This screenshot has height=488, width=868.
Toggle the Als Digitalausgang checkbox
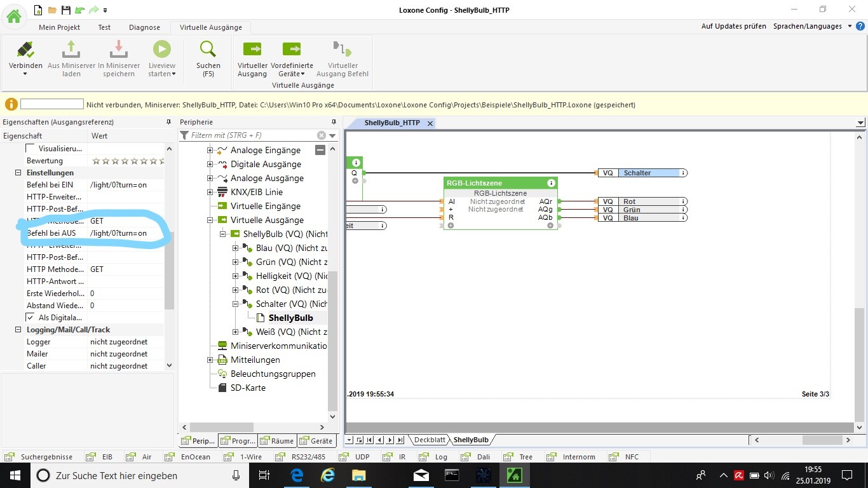pos(30,317)
